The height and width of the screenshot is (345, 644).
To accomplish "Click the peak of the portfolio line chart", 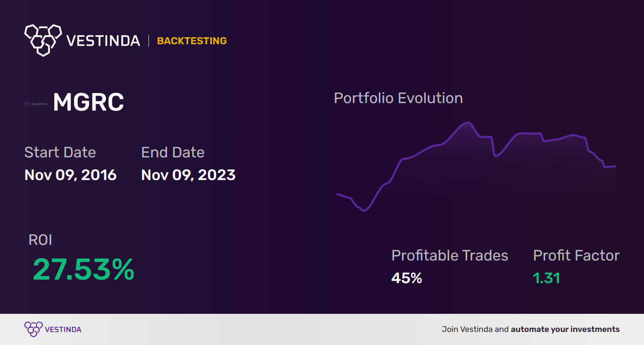I will [x=468, y=123].
